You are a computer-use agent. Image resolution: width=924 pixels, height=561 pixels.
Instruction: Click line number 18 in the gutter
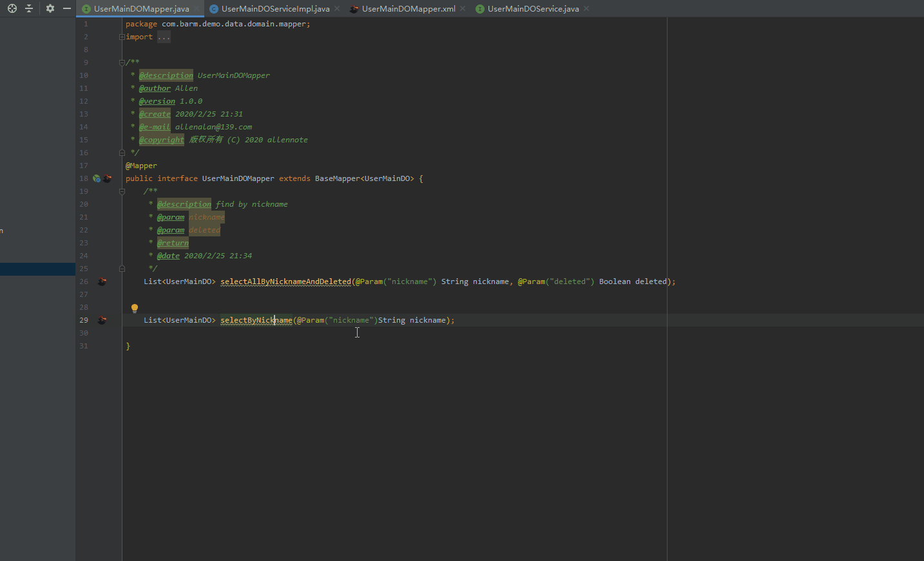(x=84, y=178)
